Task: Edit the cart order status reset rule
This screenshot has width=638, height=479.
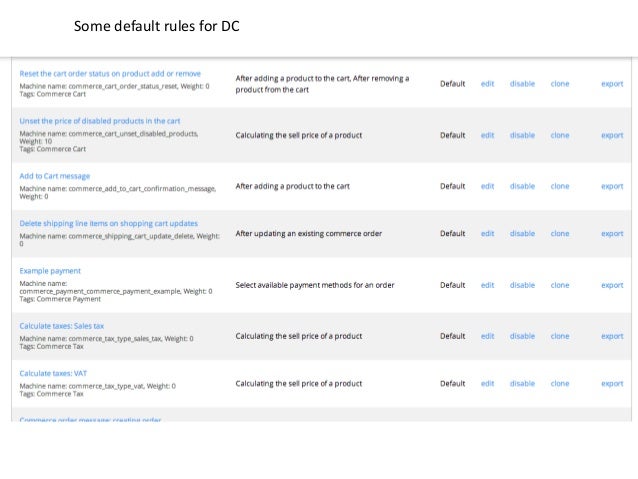Action: (487, 83)
